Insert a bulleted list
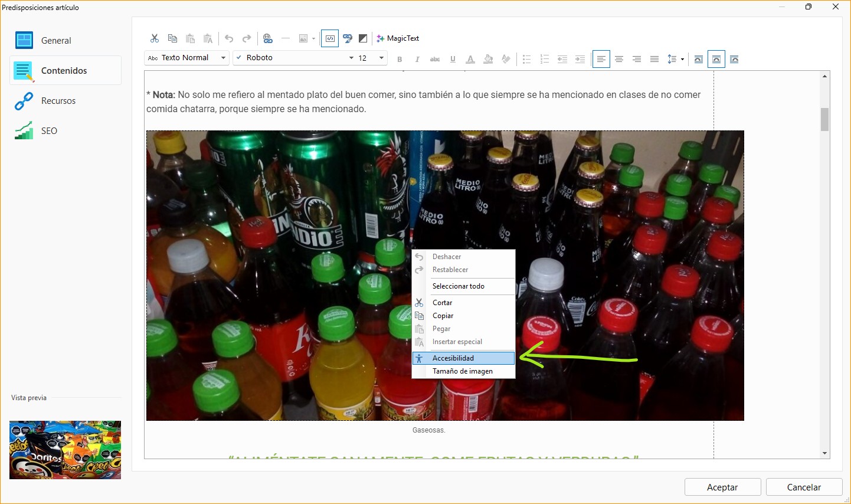Viewport: 851px width, 504px height. 527,59
